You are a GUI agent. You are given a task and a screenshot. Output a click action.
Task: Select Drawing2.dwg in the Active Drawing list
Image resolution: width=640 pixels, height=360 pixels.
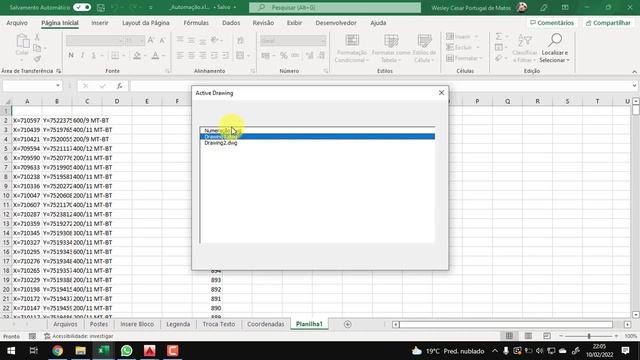220,143
